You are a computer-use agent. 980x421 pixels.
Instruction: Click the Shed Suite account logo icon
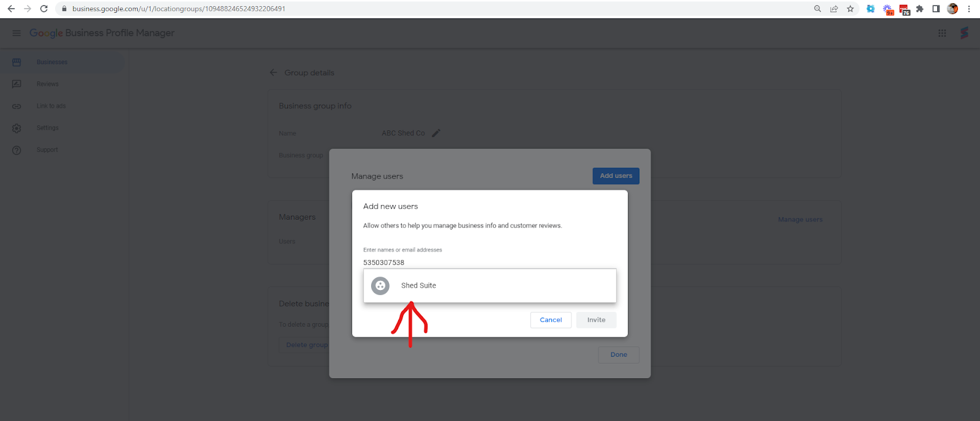click(x=965, y=33)
